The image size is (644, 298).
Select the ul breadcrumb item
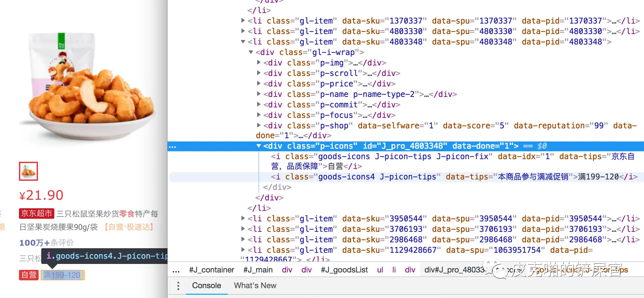point(380,270)
